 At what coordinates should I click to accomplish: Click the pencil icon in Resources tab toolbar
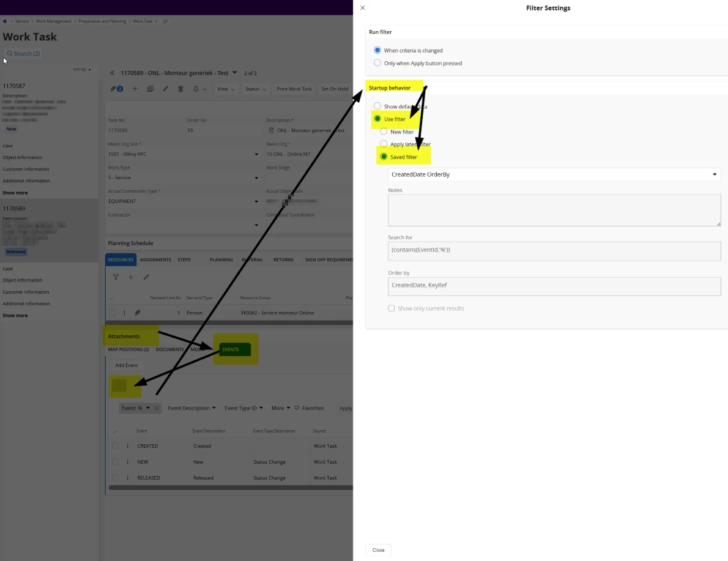146,277
